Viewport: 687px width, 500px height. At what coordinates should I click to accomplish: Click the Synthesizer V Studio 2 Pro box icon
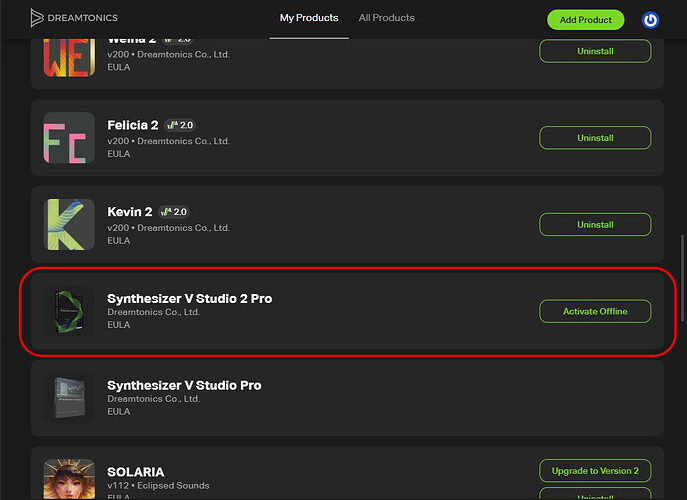[x=69, y=312]
